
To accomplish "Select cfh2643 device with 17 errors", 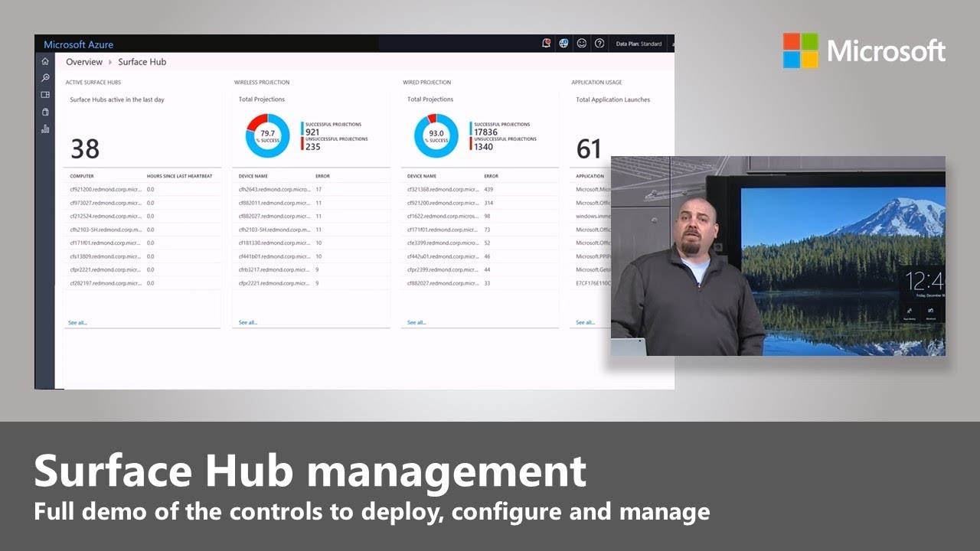I will pyautogui.click(x=311, y=189).
